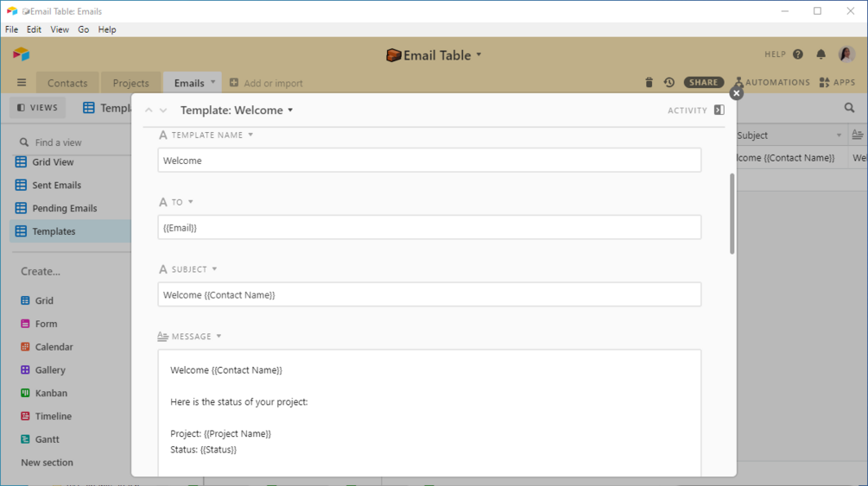Image resolution: width=868 pixels, height=486 pixels.
Task: Click the Airtable logo icon
Action: coord(21,54)
